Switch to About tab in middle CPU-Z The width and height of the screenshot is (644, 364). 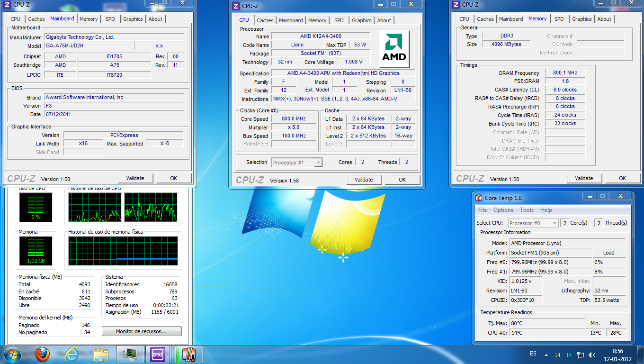click(384, 20)
